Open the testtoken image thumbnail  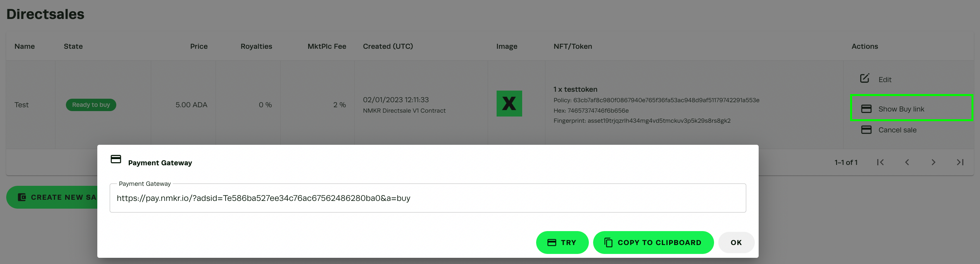pos(509,103)
